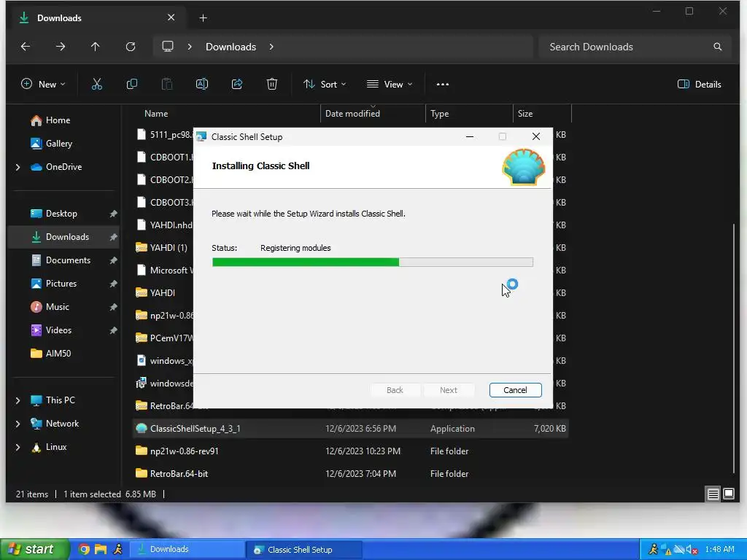Sort by the Type column header
This screenshot has height=560, width=747.
[x=469, y=114]
